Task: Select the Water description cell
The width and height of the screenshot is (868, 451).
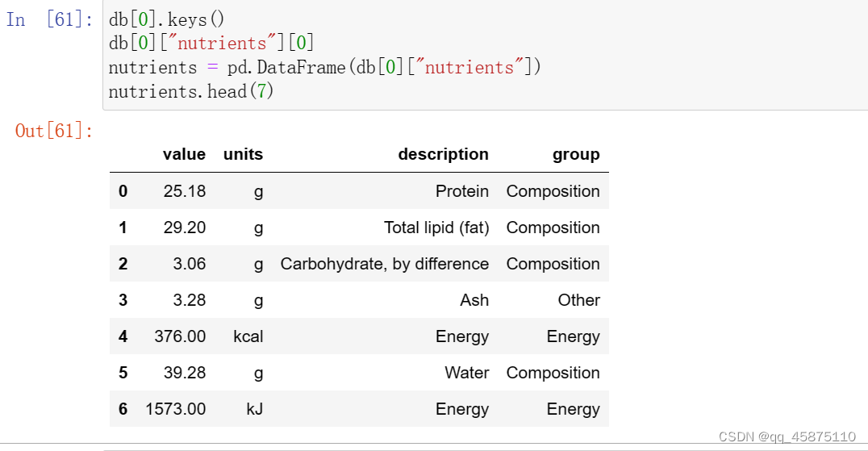Action: click(x=466, y=373)
